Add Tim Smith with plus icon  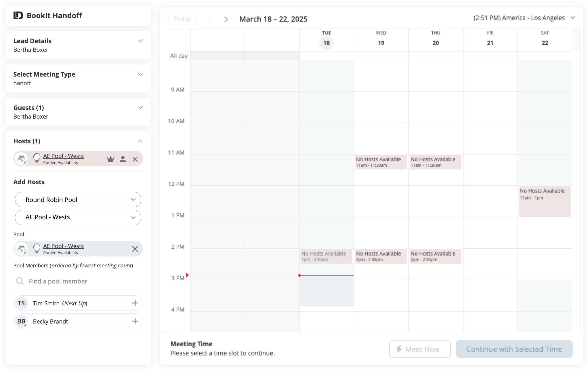pos(135,303)
